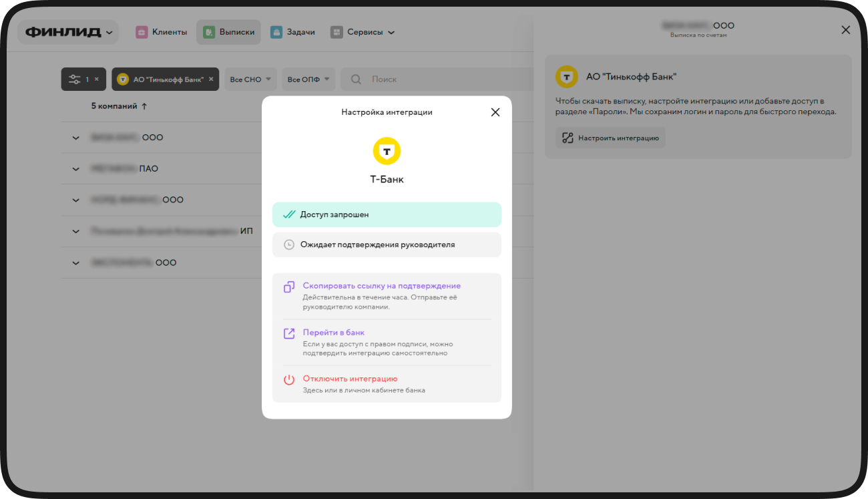Expand the last ООО company row
This screenshot has height=499, width=868.
[x=76, y=263]
